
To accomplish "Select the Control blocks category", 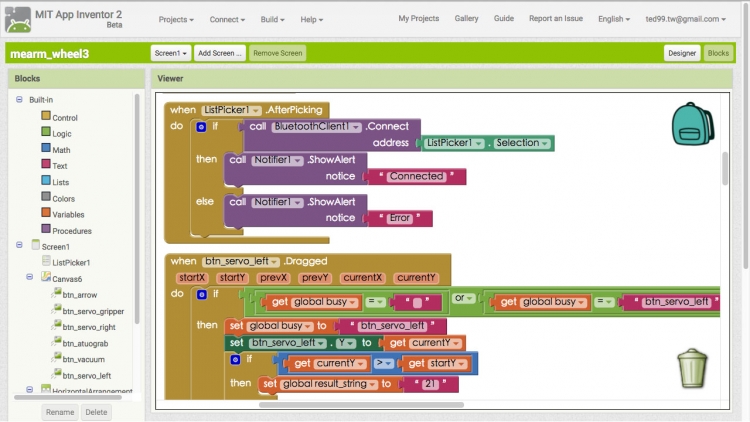I will point(64,118).
